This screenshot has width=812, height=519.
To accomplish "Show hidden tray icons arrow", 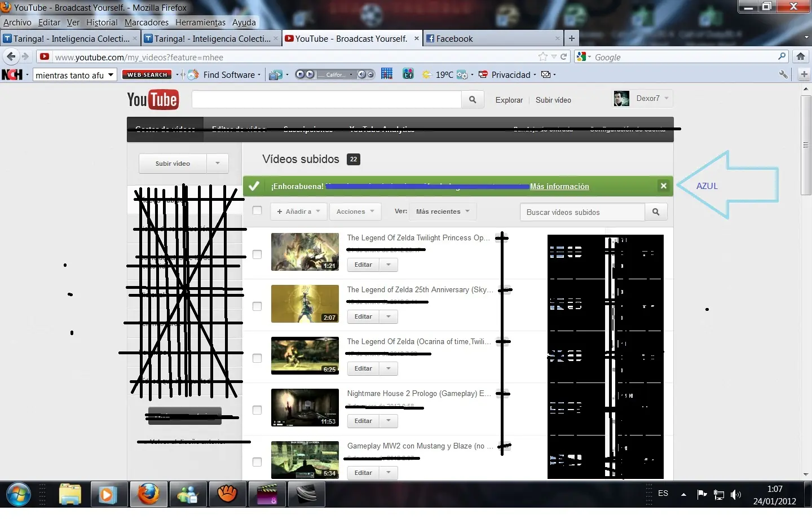I will point(683,495).
